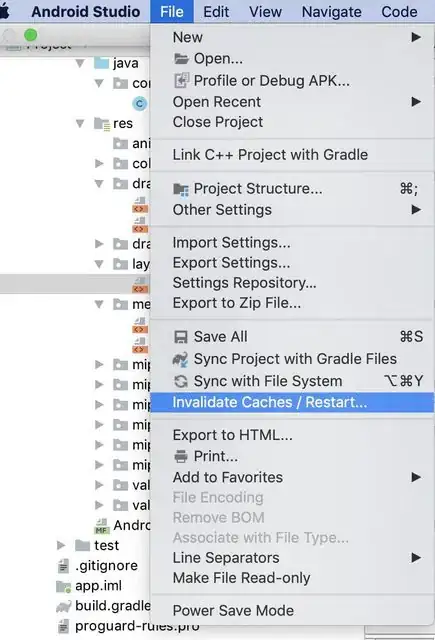Click the Print printer icon
This screenshot has width=435, height=640.
point(181,456)
